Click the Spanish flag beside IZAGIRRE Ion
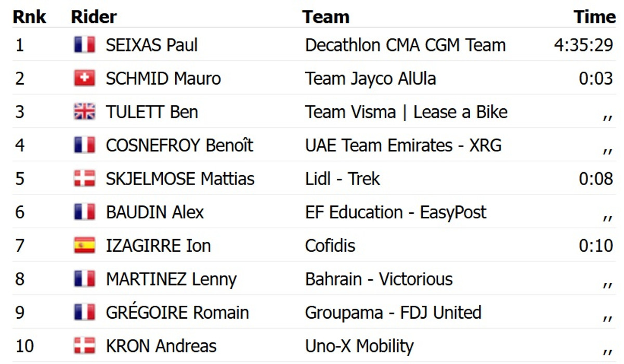Image resolution: width=624 pixels, height=364 pixels. (x=84, y=245)
